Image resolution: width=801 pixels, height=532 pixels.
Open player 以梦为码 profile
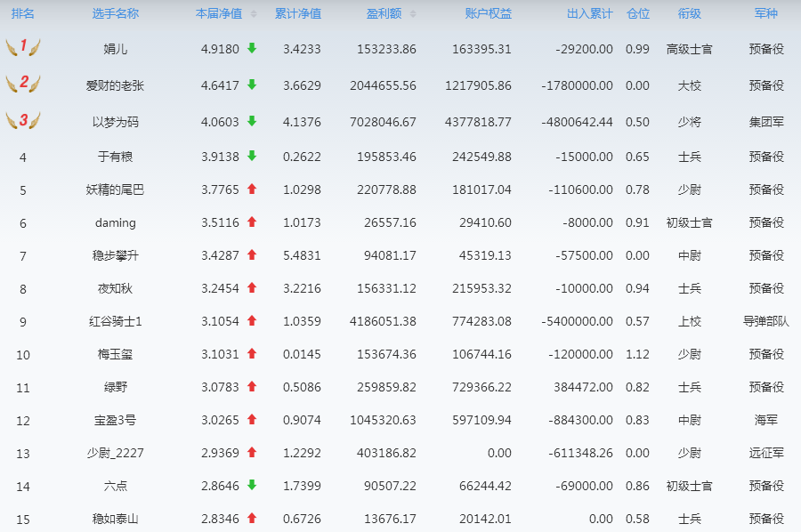pos(116,122)
